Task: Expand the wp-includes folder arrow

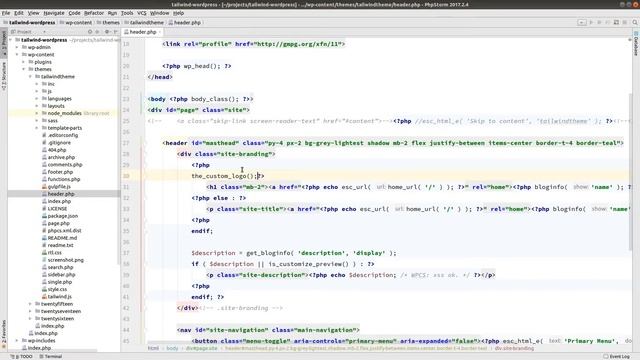Action: coord(17,341)
